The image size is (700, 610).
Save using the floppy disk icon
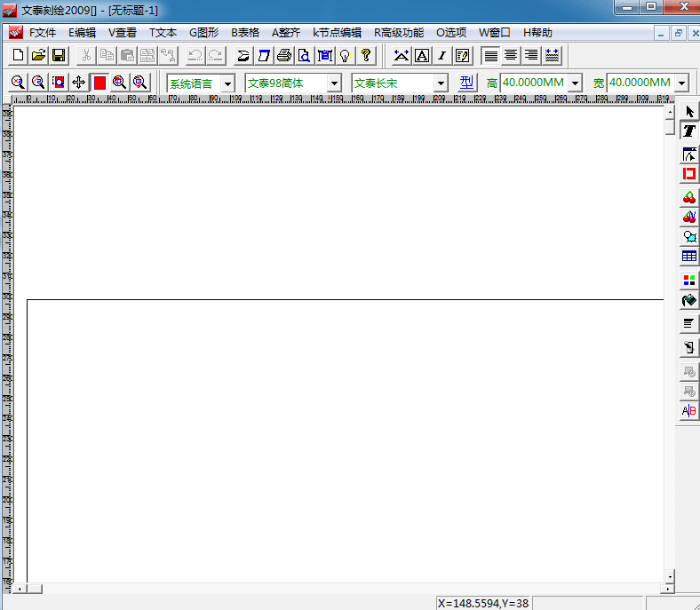click(59, 55)
